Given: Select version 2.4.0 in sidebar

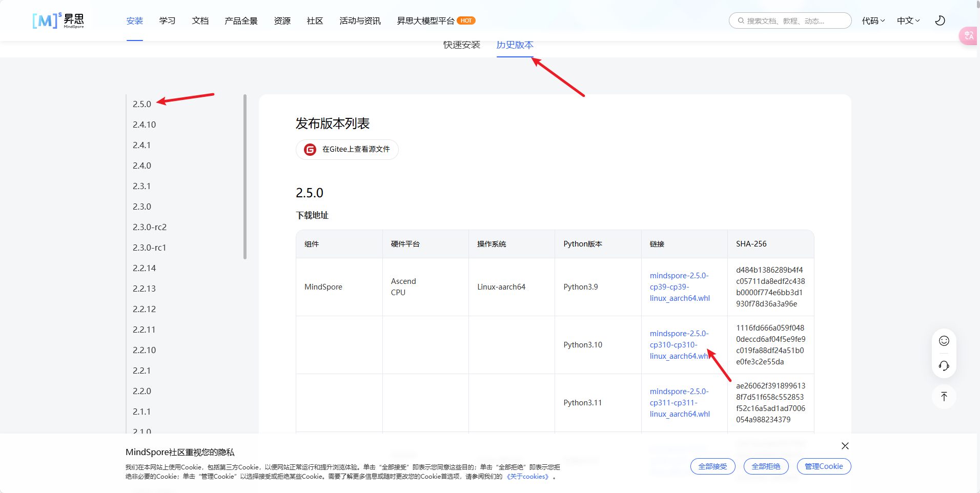Looking at the screenshot, I should pos(142,166).
